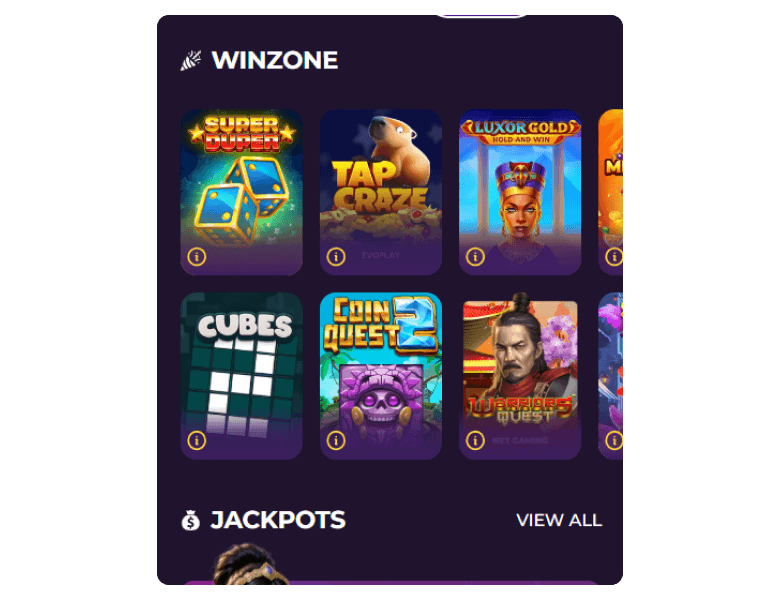This screenshot has height=600, width=780.
Task: Open the Warriors Quest game tile
Action: click(x=520, y=376)
